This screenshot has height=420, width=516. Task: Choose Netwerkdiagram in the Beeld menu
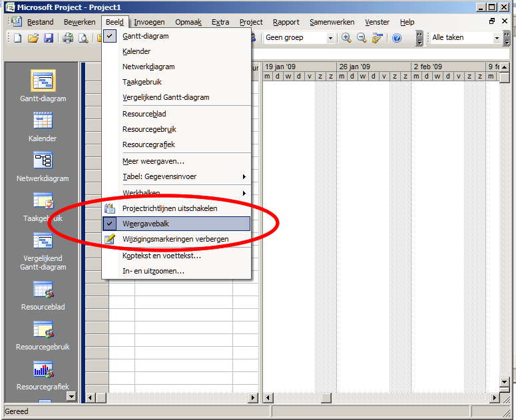tap(176, 67)
